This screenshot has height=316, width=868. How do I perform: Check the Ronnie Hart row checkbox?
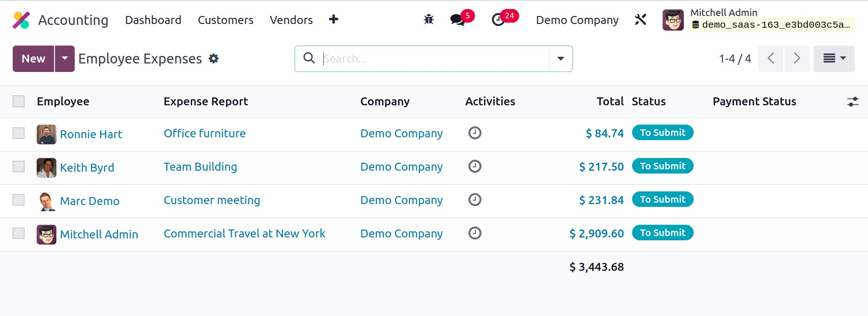tap(19, 133)
